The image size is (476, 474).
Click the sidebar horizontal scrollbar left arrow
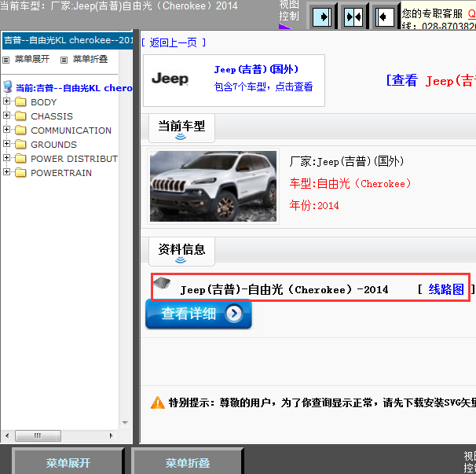coord(7,435)
